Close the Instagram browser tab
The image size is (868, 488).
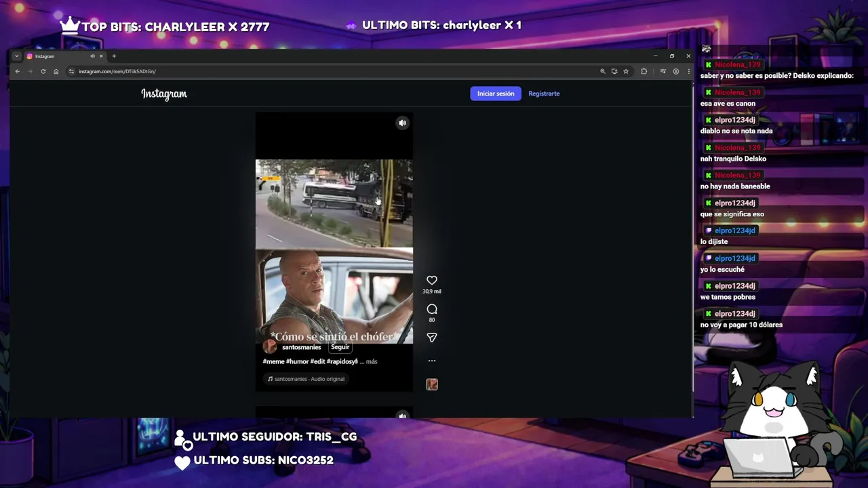coord(101,56)
